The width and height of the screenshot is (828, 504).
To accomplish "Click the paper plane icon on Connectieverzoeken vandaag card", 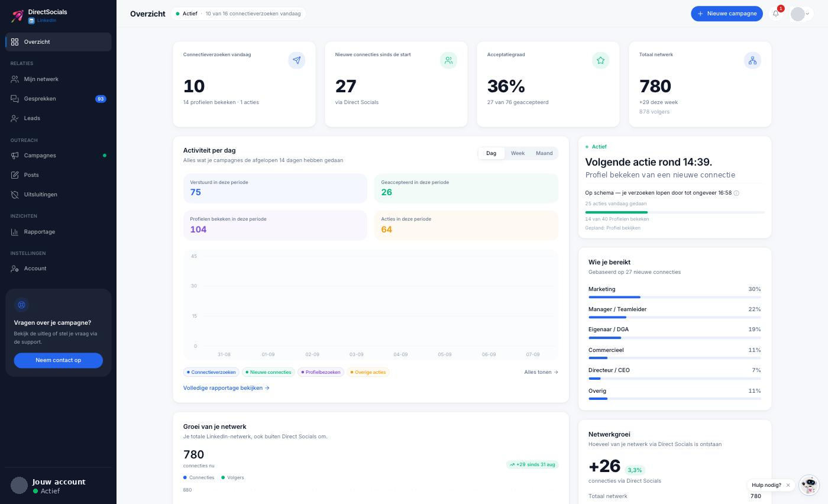I will 296,60.
